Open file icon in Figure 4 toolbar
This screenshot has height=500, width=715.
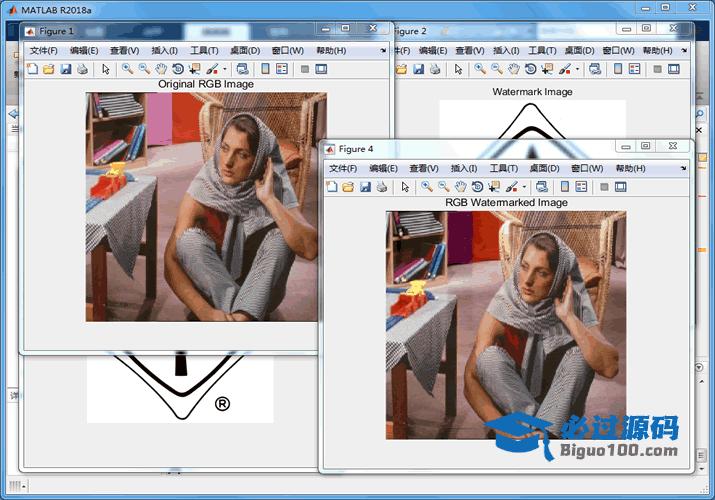(348, 187)
